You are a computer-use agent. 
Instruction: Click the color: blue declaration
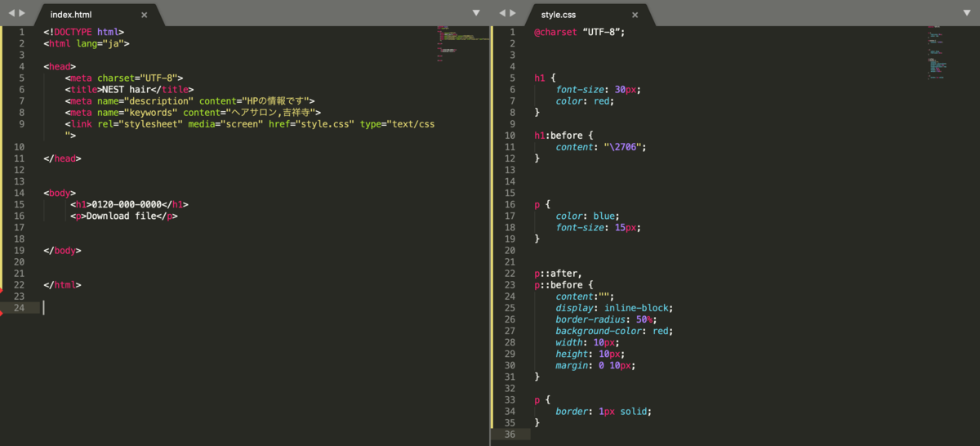(588, 216)
